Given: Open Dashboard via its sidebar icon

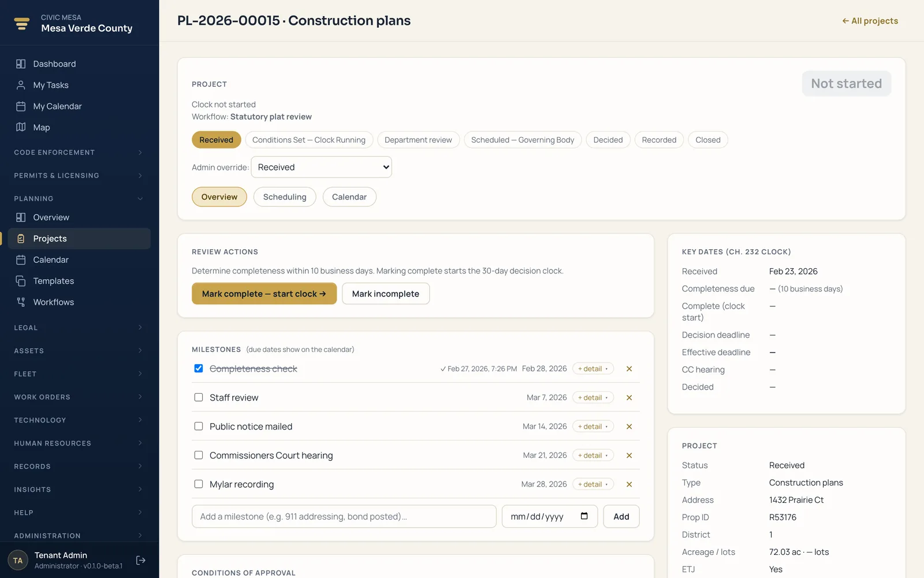Looking at the screenshot, I should (x=21, y=64).
